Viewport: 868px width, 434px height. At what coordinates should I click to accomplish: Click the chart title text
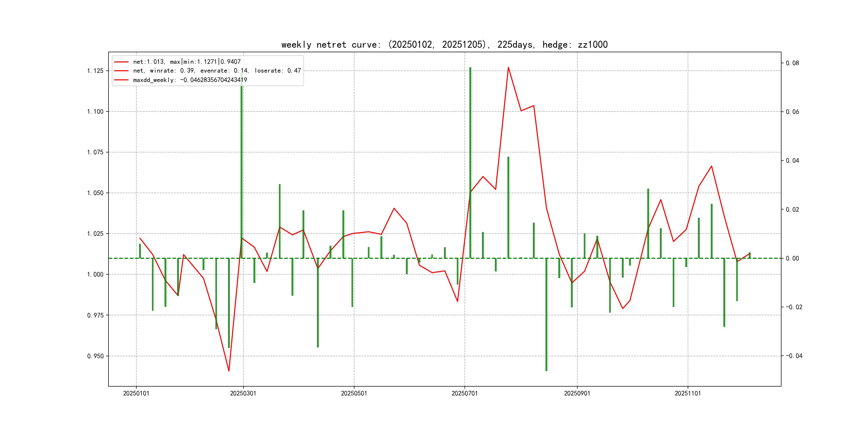[444, 45]
